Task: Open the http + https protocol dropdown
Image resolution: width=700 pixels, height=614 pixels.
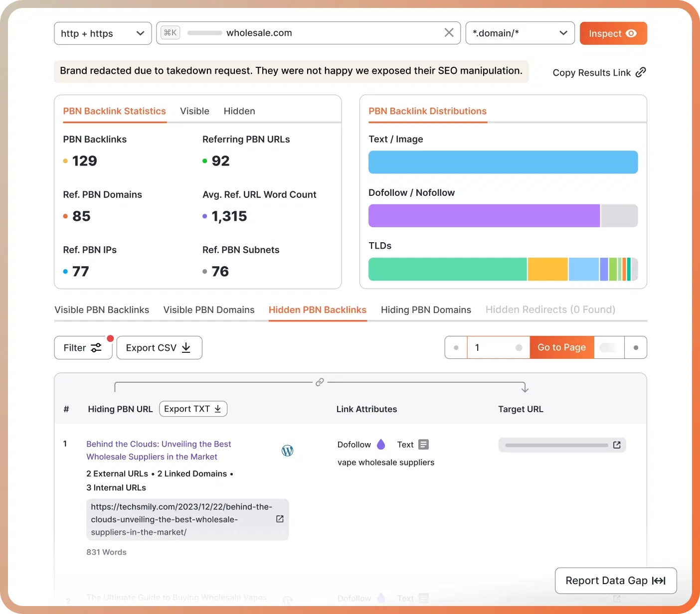Action: pos(103,33)
